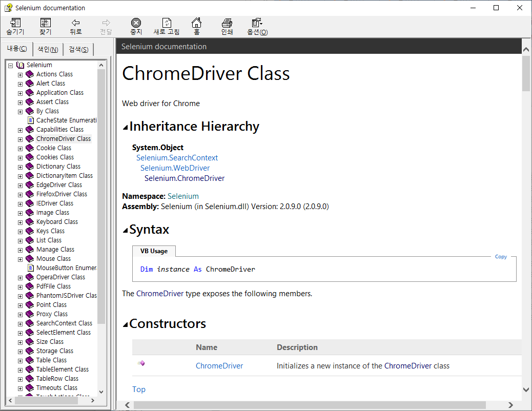Switch to the 검색(S) search tab

pyautogui.click(x=78, y=50)
